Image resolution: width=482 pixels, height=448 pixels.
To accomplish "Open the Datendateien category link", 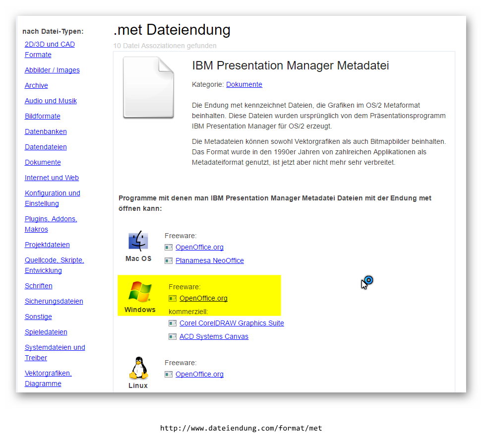I will click(x=46, y=147).
